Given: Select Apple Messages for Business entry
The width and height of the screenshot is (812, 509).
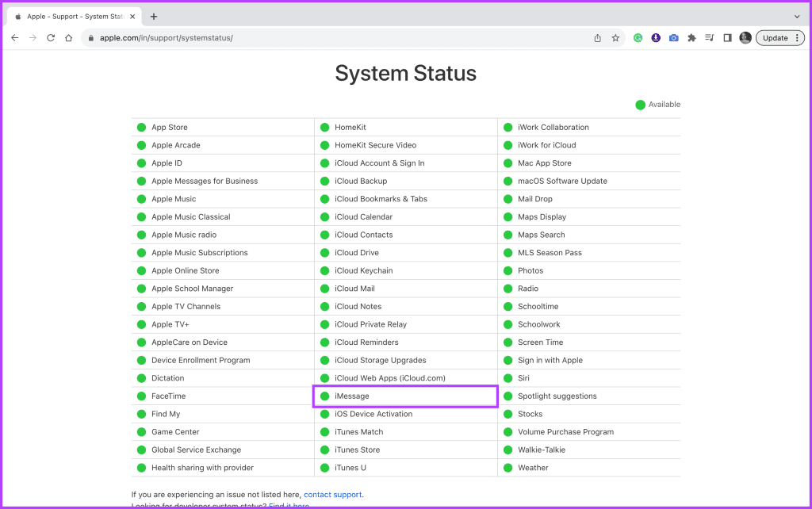Looking at the screenshot, I should click(x=205, y=182).
